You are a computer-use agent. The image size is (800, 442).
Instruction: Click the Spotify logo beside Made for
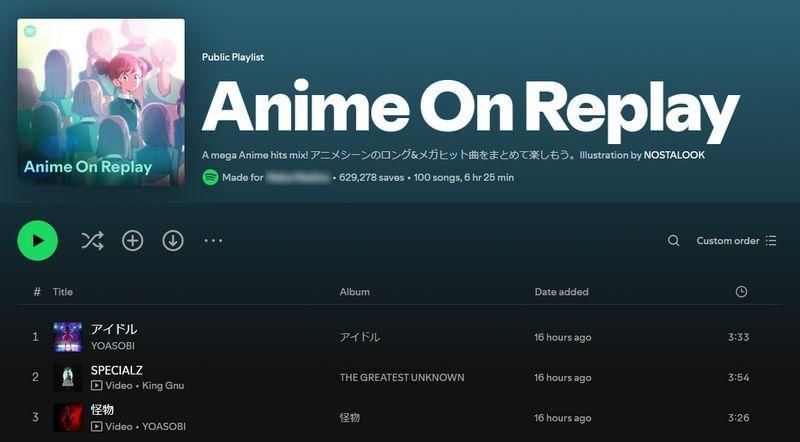click(210, 177)
